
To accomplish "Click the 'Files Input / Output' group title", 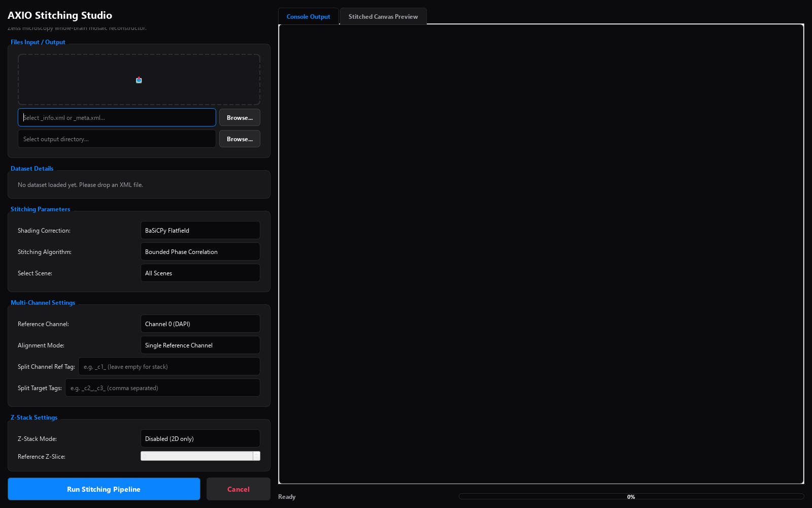I will tap(38, 42).
